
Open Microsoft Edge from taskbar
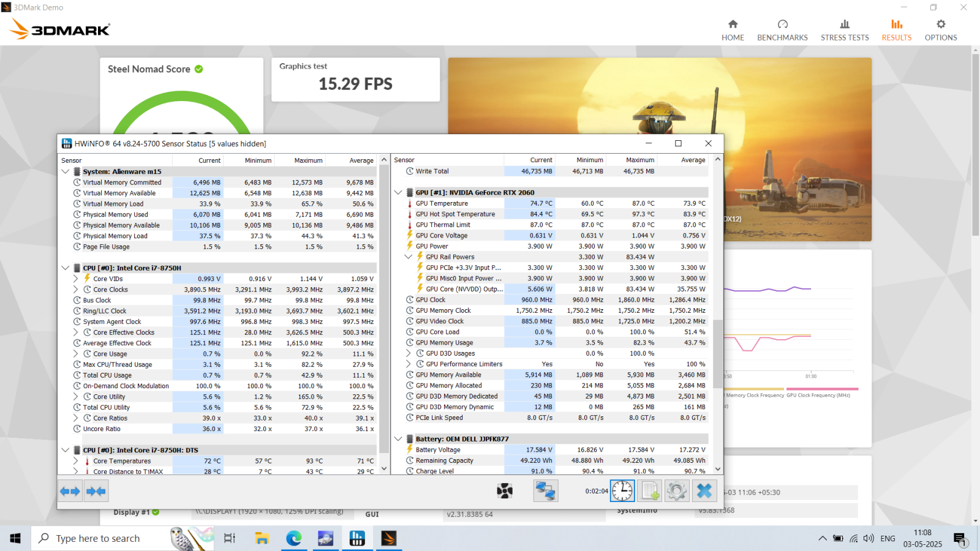[294, 538]
